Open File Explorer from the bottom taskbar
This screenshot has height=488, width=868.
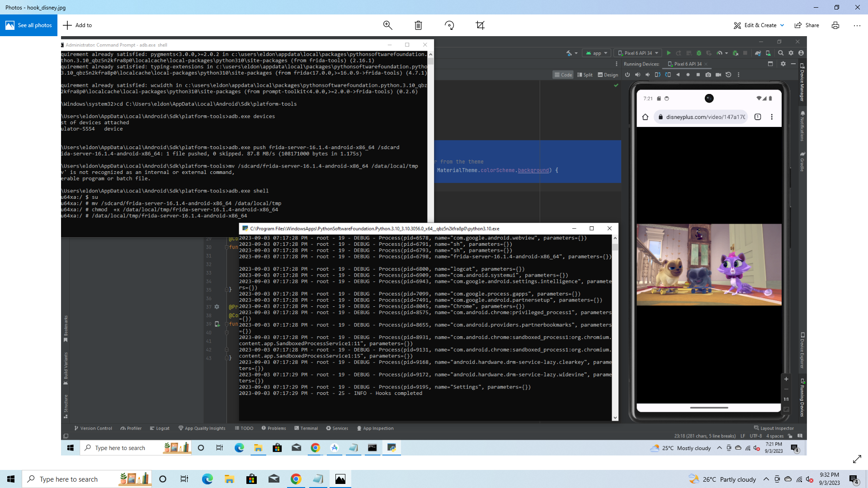coord(229,479)
